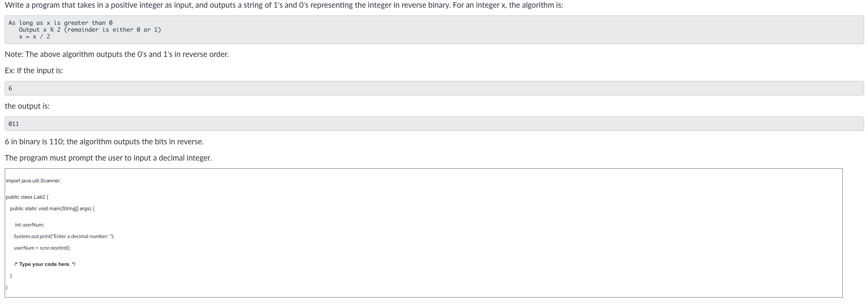Click 'the output is:' label text

tap(27, 106)
